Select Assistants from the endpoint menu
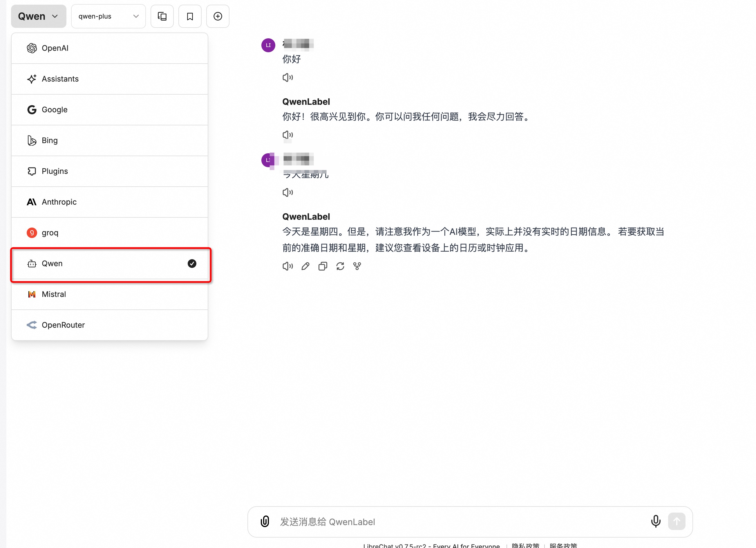756x548 pixels. tap(110, 79)
